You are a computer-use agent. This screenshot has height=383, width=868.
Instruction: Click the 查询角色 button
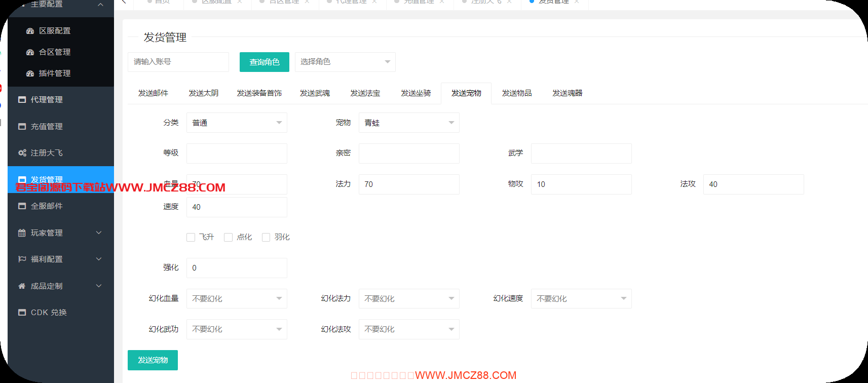pyautogui.click(x=265, y=62)
